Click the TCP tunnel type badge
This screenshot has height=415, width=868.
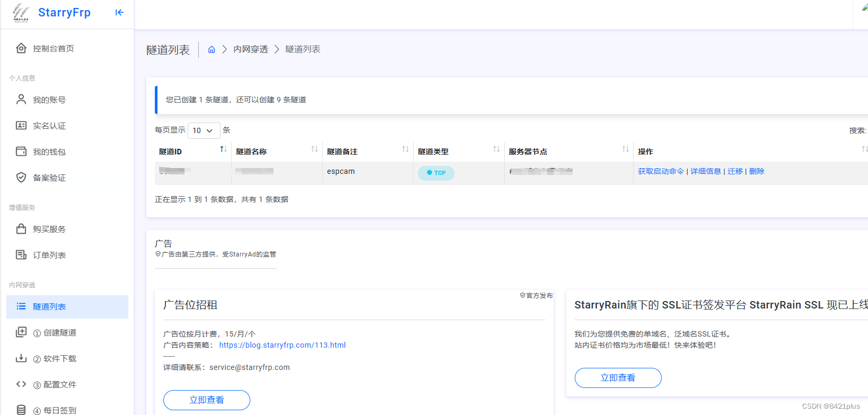coord(436,173)
